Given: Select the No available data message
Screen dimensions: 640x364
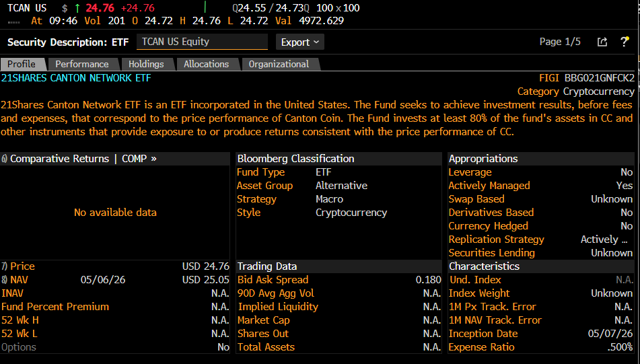Looking at the screenshot, I should 115,212.
